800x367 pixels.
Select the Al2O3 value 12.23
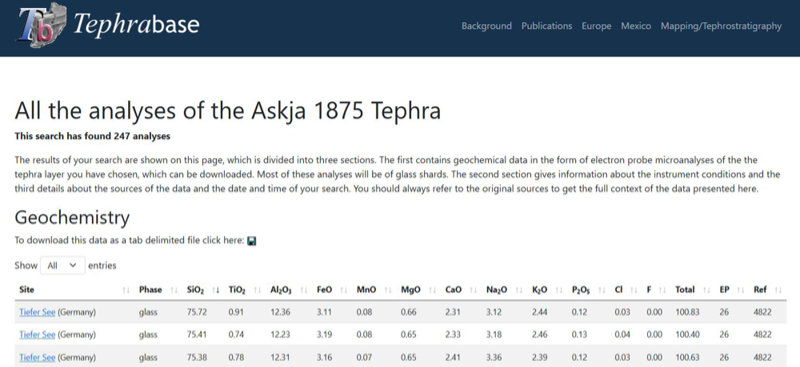pyautogui.click(x=280, y=334)
